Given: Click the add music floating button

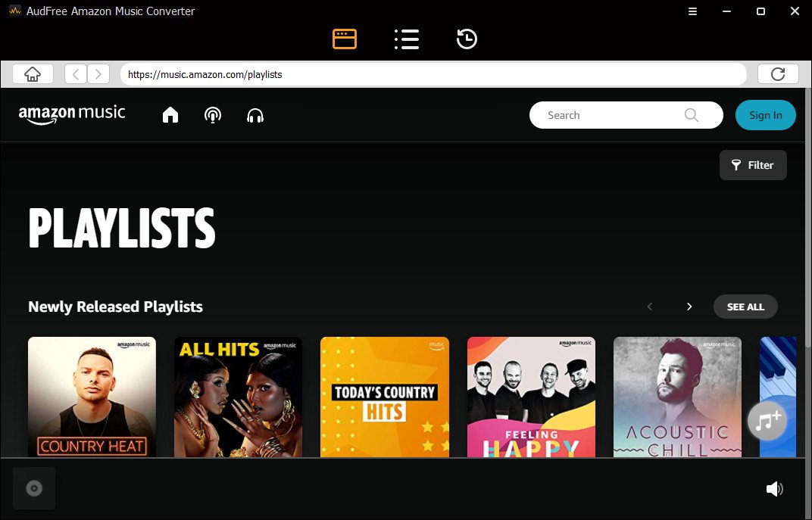Looking at the screenshot, I should click(x=767, y=421).
